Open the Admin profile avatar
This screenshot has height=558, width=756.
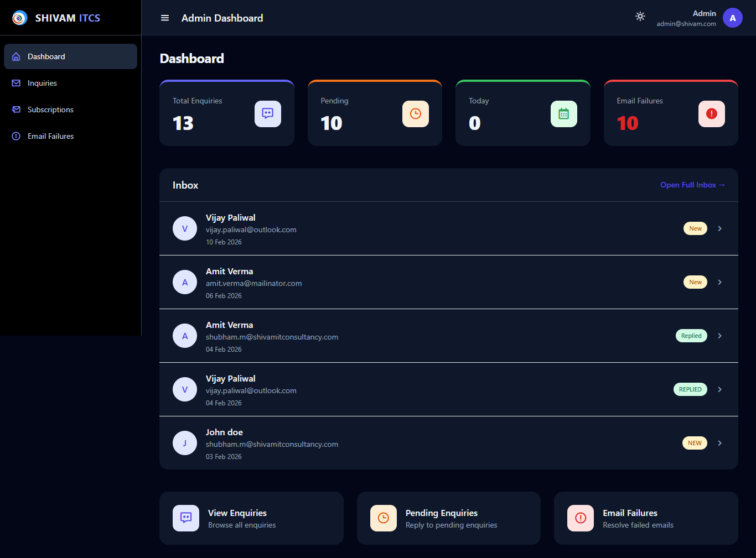click(x=732, y=18)
